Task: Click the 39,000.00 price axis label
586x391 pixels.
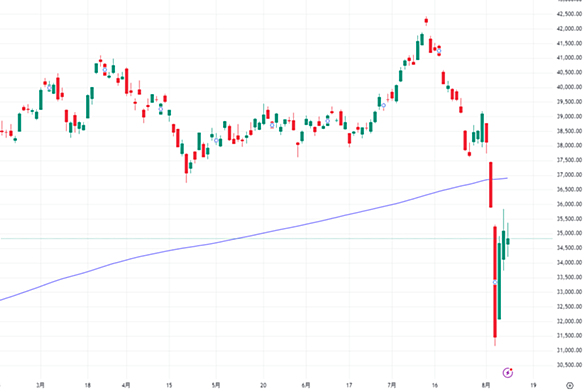Action: tap(569, 116)
